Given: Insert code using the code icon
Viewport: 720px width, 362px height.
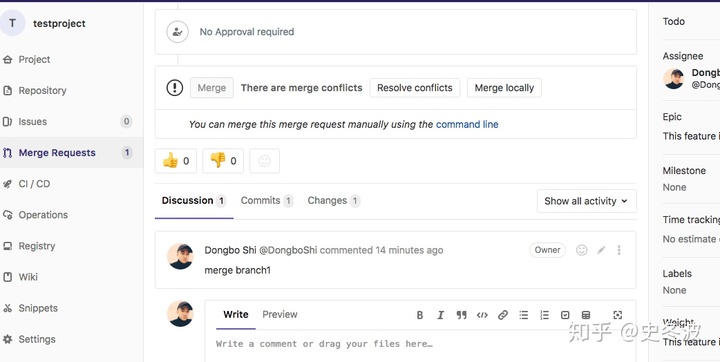Looking at the screenshot, I should [482, 315].
